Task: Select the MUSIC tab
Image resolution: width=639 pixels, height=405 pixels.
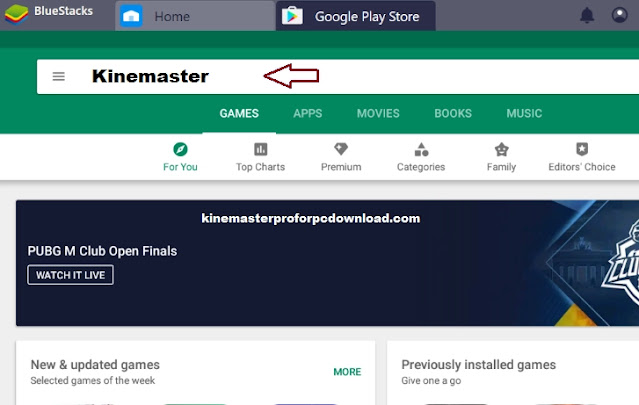Action: click(524, 113)
